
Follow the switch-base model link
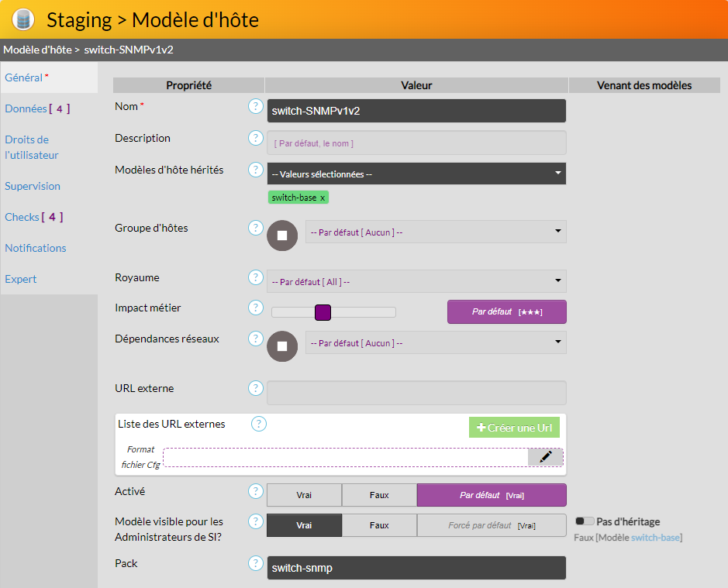point(655,538)
